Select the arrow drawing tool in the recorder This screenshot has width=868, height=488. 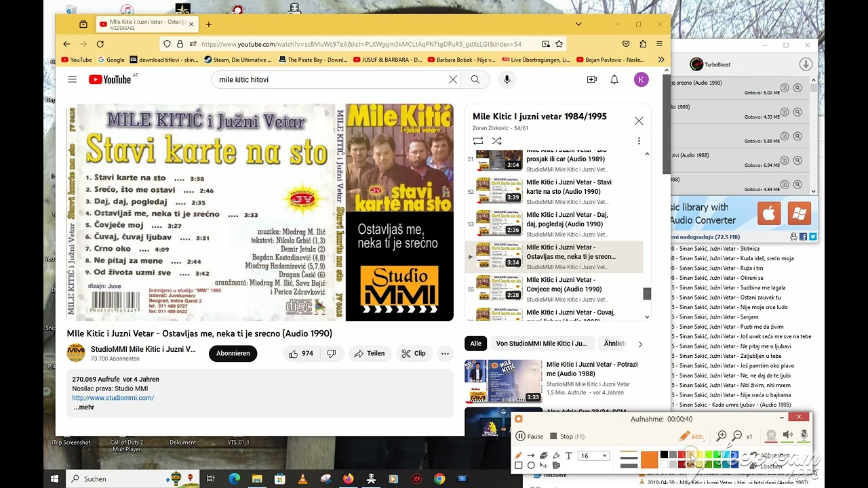pos(531,455)
